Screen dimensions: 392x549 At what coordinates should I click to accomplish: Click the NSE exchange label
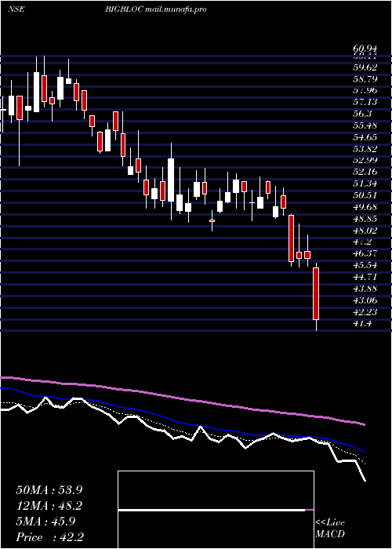tap(16, 9)
